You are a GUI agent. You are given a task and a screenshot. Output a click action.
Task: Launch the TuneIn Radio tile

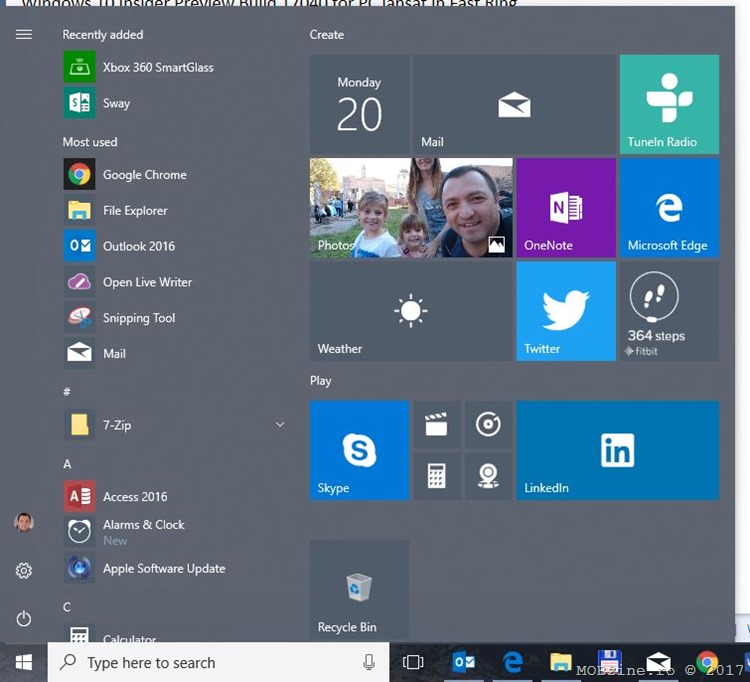[669, 104]
